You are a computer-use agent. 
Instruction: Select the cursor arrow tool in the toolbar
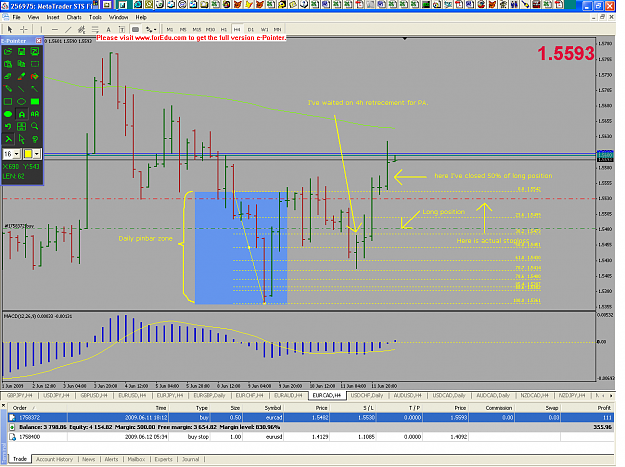10,29
